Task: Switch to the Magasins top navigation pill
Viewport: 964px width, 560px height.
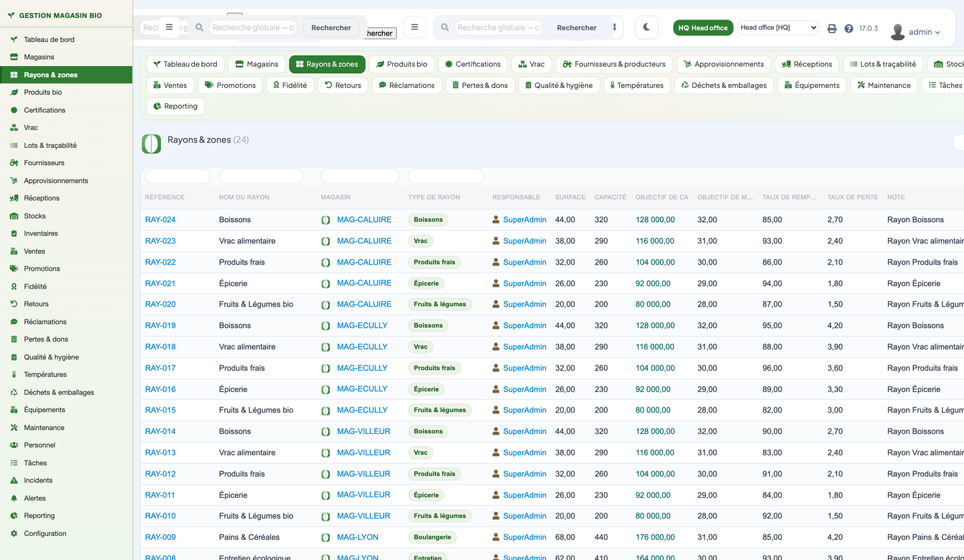Action: 257,64
